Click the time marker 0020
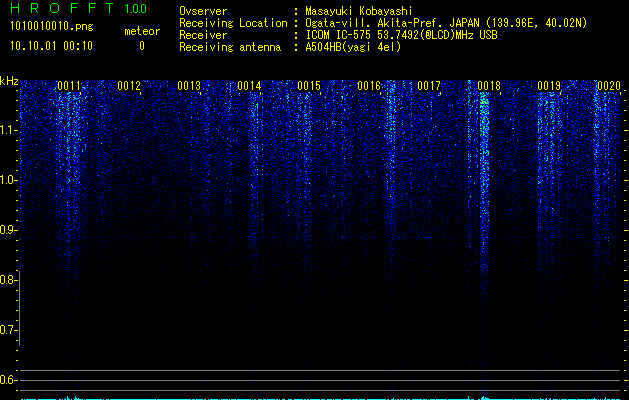The height and width of the screenshot is (400, 629). 609,86
